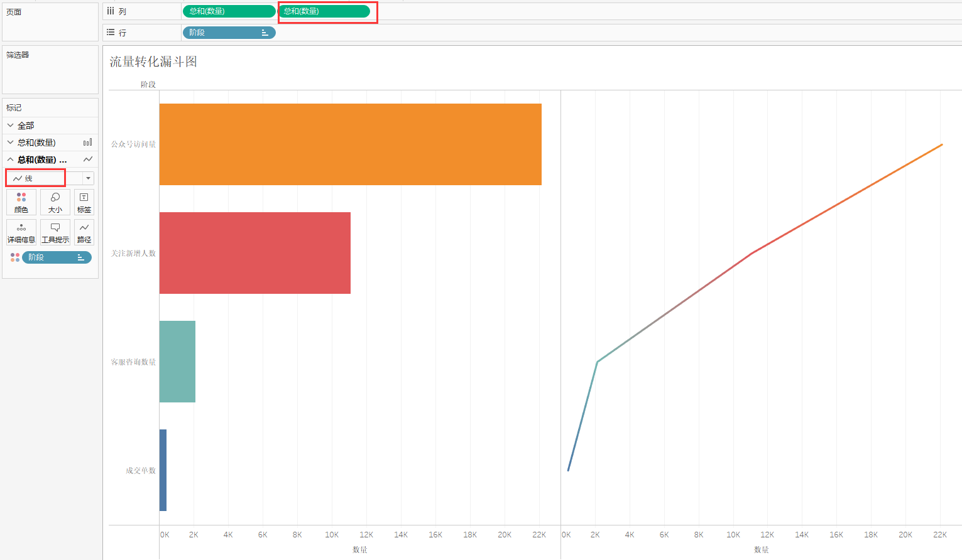The width and height of the screenshot is (962, 560).
Task: Select the teal 客服咨询数量 bar
Action: point(177,362)
